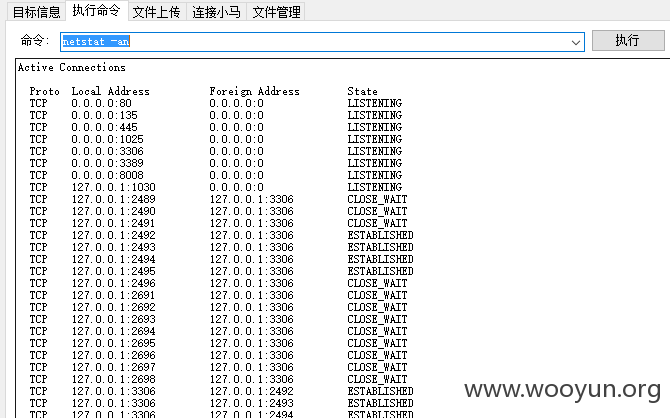Expand the command history dropdown arrow
This screenshot has width=670, height=418.
tap(576, 42)
